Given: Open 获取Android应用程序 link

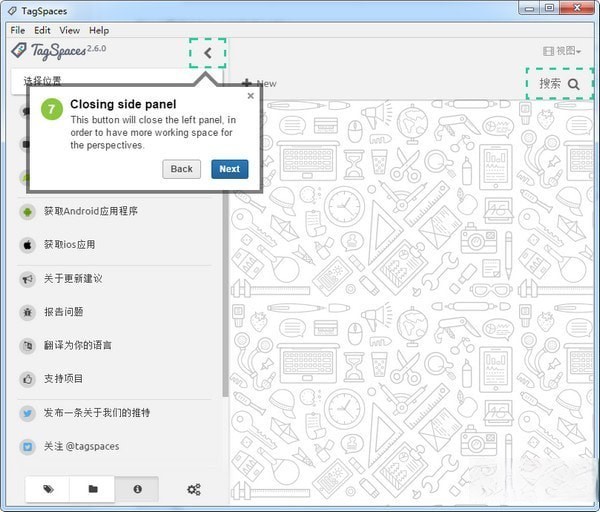Looking at the screenshot, I should 91,211.
